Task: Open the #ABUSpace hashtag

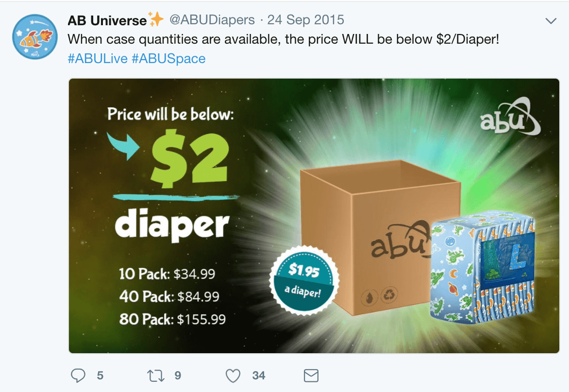Action: [x=169, y=58]
